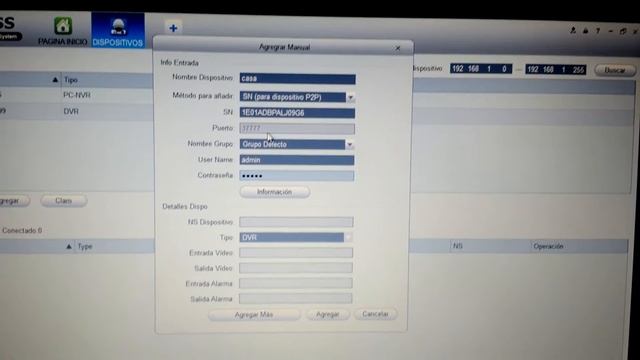Click the Entrada Video field
Viewport: 640px width, 360px height.
(296, 253)
